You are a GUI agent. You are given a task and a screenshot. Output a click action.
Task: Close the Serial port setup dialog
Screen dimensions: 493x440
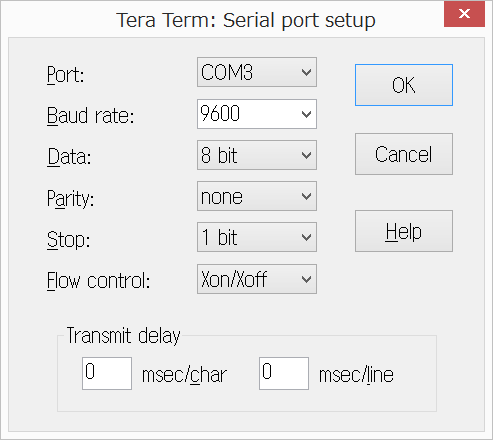pyautogui.click(x=464, y=14)
